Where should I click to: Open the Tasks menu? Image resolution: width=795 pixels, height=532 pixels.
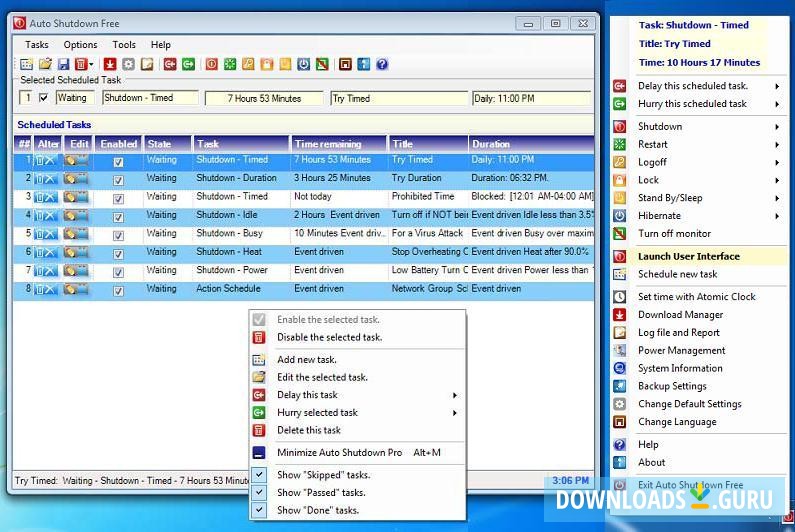pyautogui.click(x=37, y=45)
